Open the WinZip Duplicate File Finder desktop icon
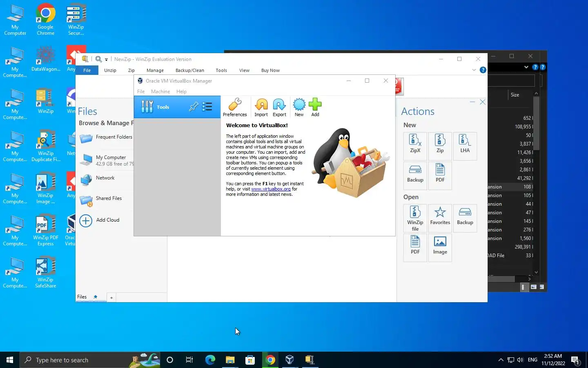The width and height of the screenshot is (588, 368). pos(45,146)
